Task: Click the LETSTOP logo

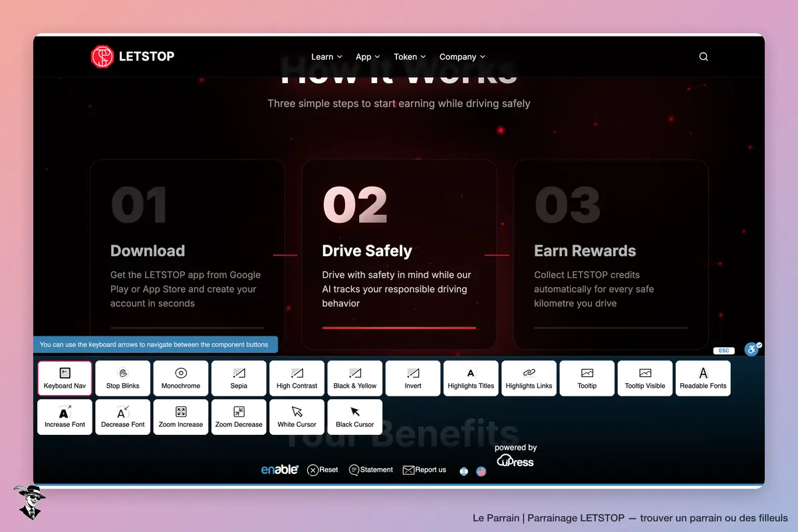Action: [132, 57]
